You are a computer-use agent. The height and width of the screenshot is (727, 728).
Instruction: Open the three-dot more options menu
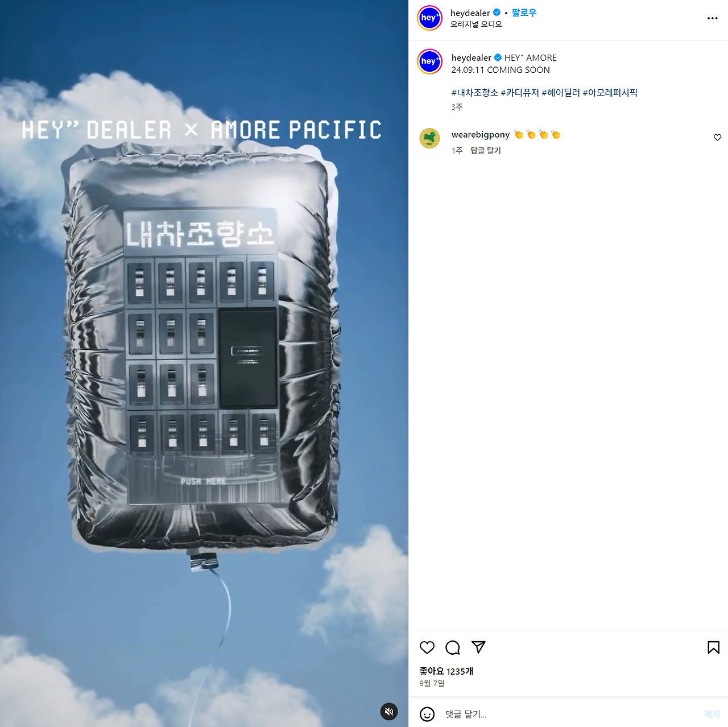[x=712, y=18]
